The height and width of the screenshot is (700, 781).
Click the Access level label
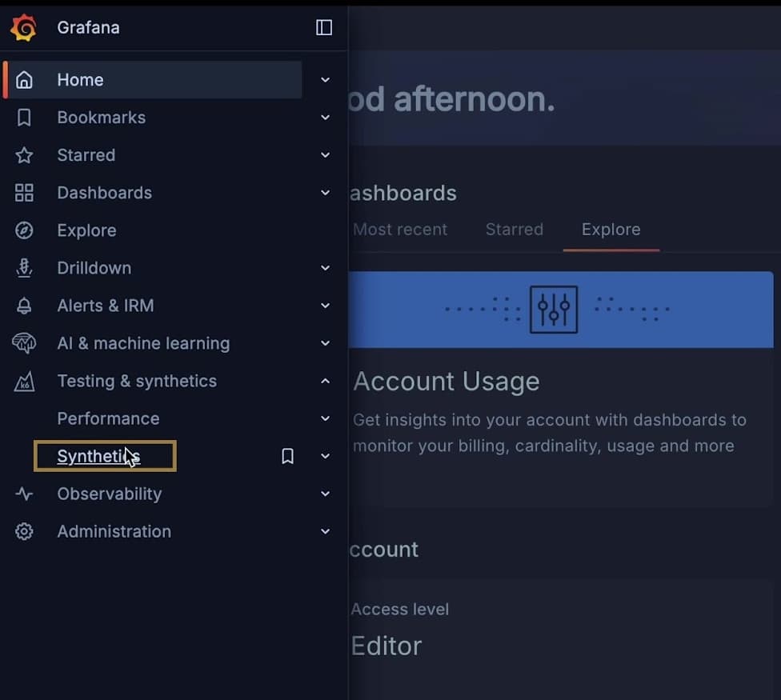click(x=400, y=610)
